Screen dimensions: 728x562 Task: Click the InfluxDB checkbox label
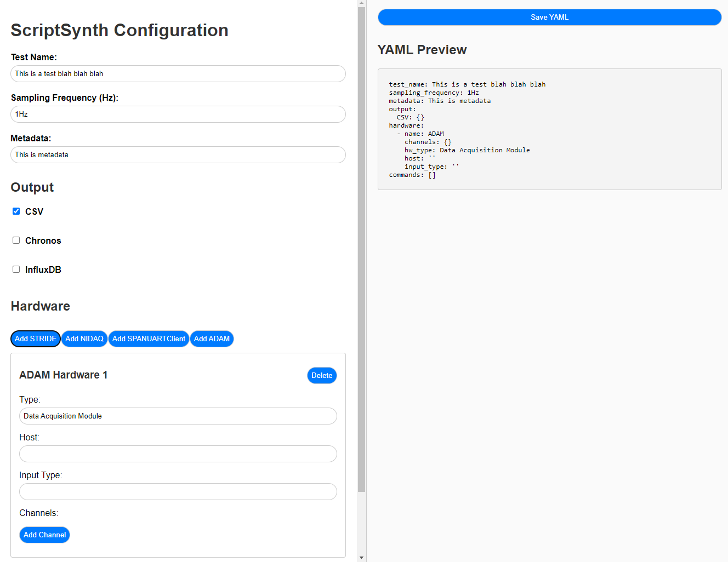(x=43, y=269)
